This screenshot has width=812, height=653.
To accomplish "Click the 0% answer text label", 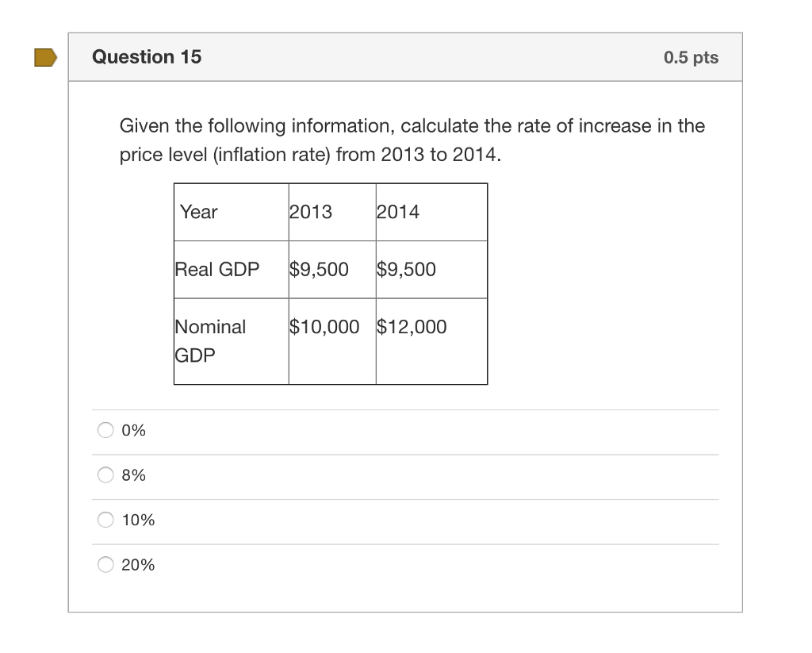I will point(133,430).
